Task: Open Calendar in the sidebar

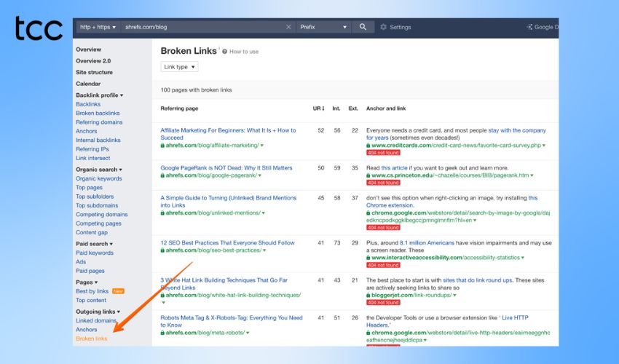Action: pyautogui.click(x=88, y=84)
